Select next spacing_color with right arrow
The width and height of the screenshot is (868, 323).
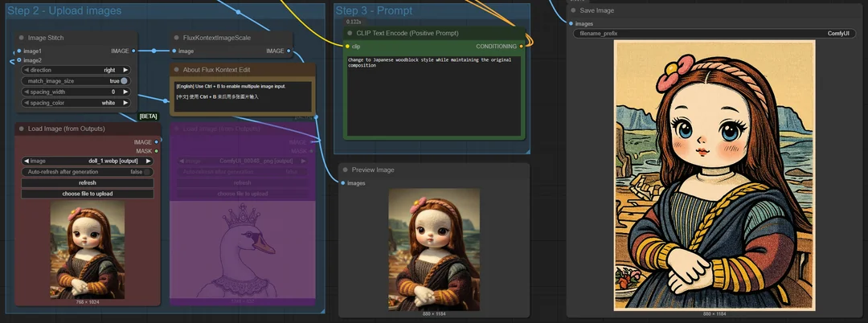click(125, 103)
